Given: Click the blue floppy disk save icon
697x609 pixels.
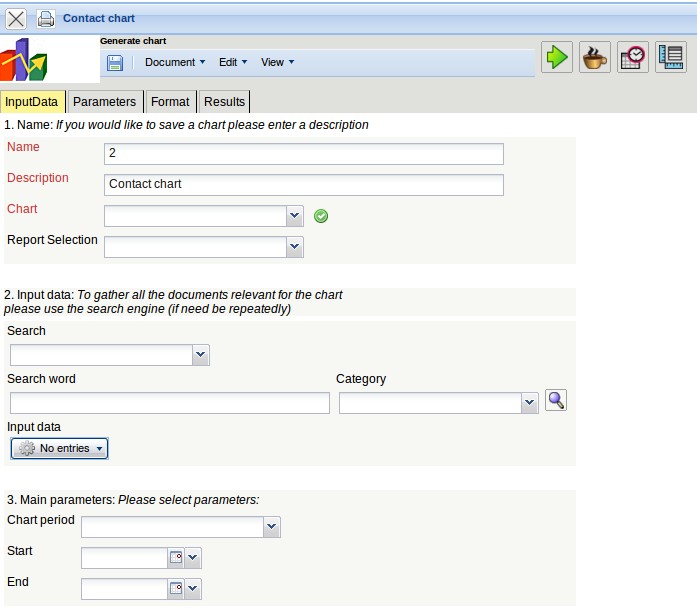Looking at the screenshot, I should coord(115,62).
